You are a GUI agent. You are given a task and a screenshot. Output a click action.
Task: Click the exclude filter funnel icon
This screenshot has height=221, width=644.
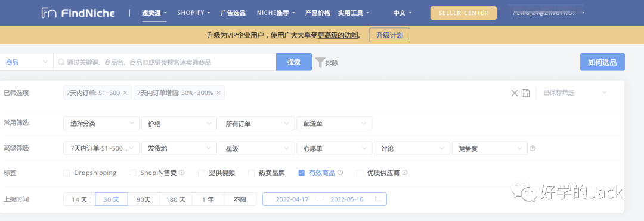[x=320, y=63]
